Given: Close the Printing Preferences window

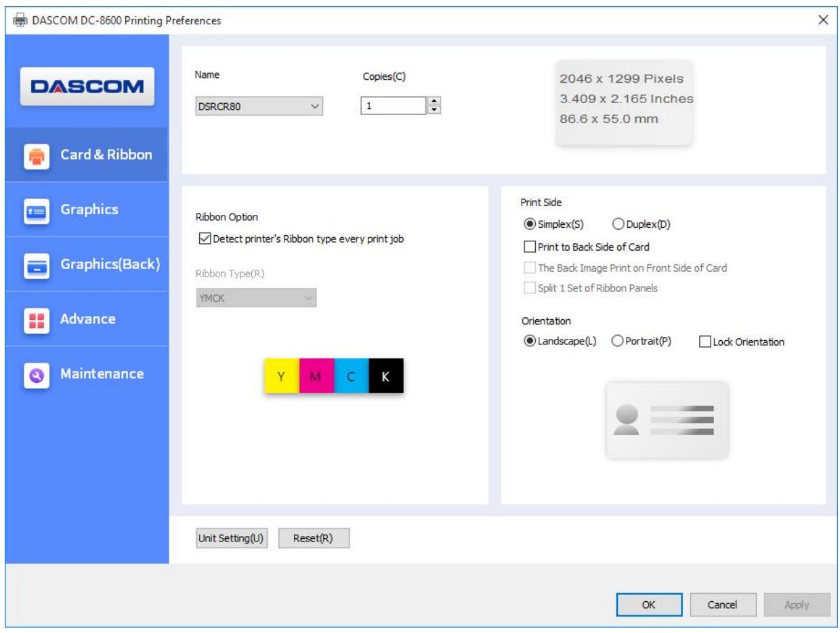Looking at the screenshot, I should [x=823, y=20].
